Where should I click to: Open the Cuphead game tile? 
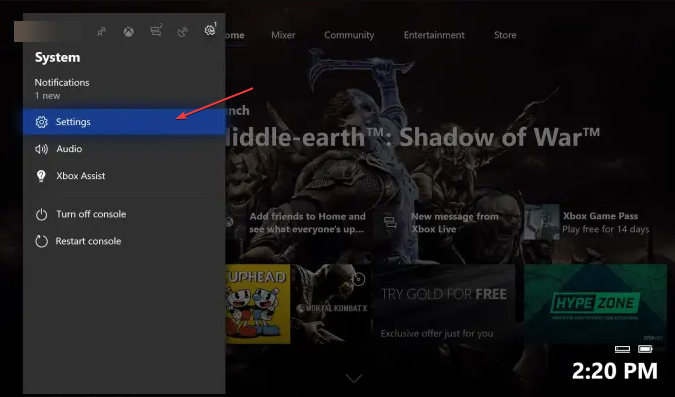pyautogui.click(x=257, y=304)
